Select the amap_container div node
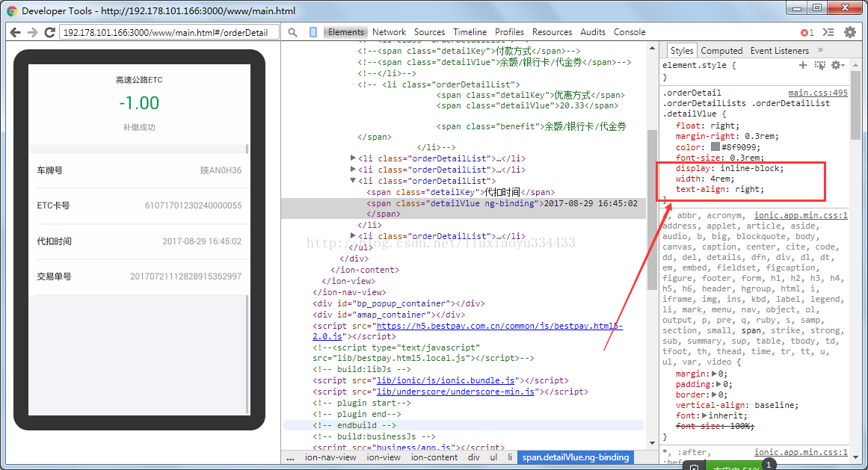Screen dimensions: 868x470 [389, 315]
